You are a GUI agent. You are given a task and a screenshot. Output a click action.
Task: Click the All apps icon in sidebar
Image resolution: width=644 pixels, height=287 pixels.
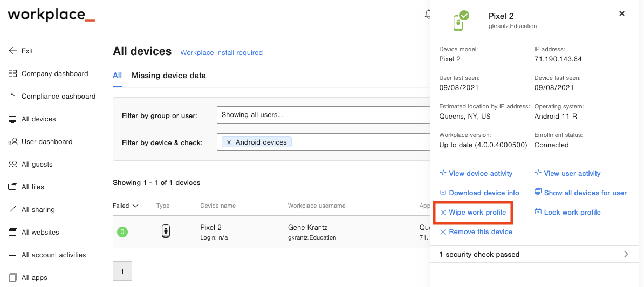pyautogui.click(x=13, y=277)
